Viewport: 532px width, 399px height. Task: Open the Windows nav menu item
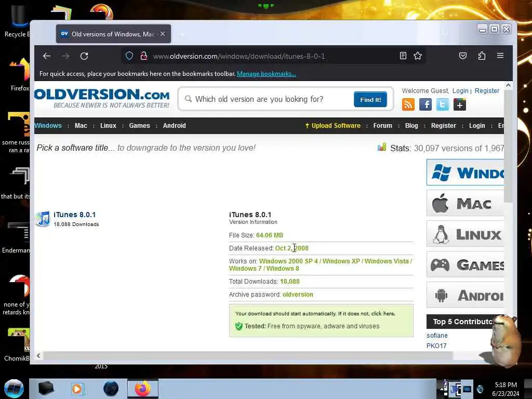[x=48, y=126]
